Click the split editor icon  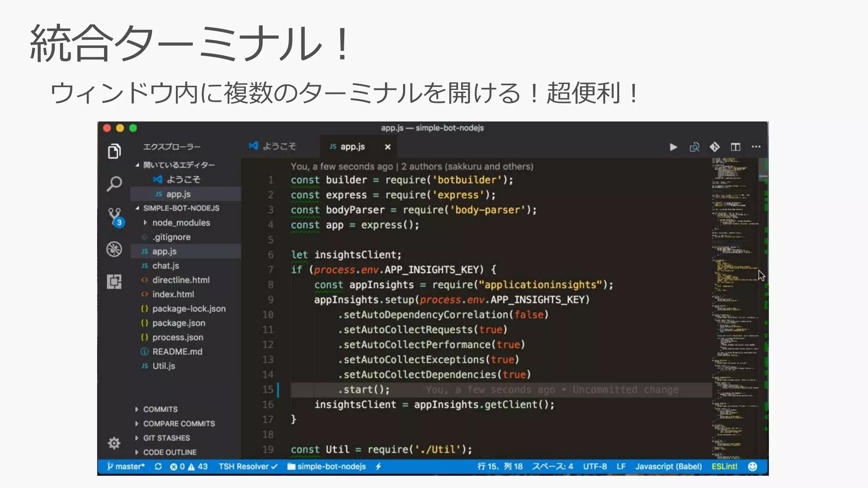[x=735, y=147]
